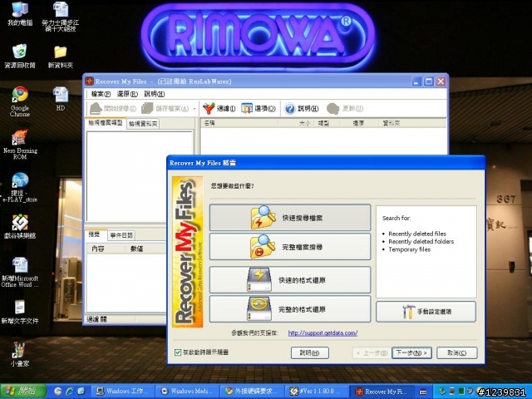Click the Quick File Search magnifier icon in wizard
The width and height of the screenshot is (532, 399).
coord(263,217)
